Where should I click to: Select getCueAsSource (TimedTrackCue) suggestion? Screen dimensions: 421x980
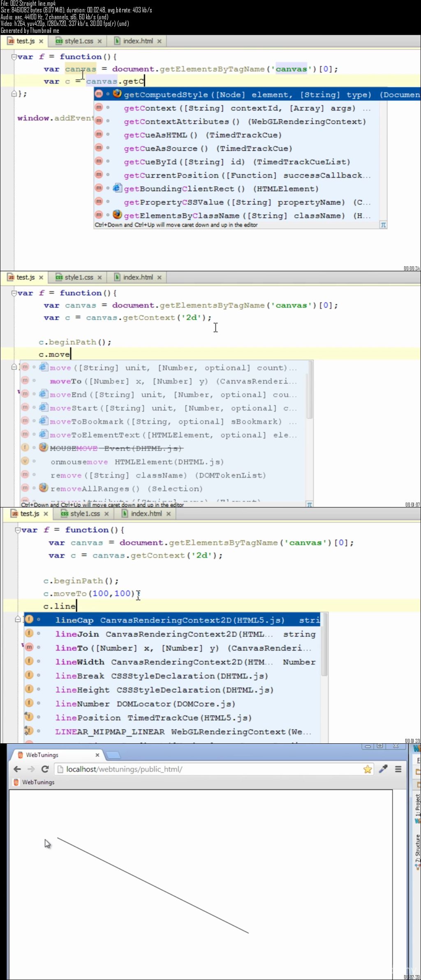(x=241, y=148)
